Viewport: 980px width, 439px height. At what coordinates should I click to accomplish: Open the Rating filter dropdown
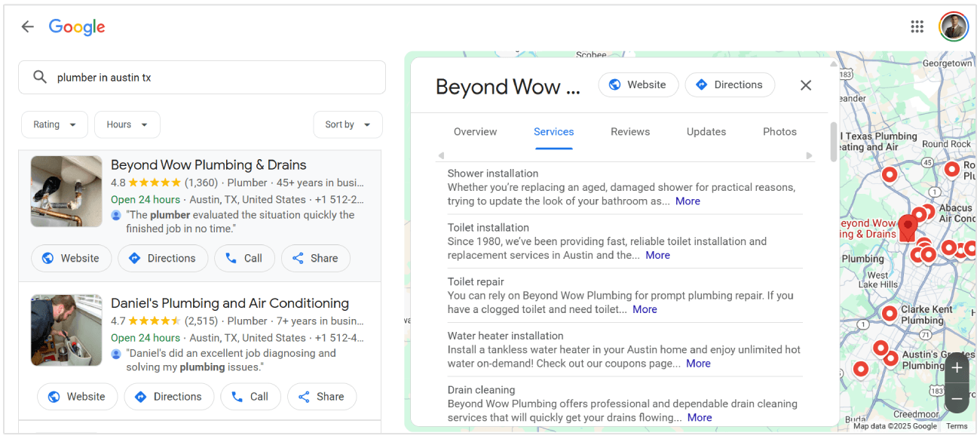click(55, 124)
